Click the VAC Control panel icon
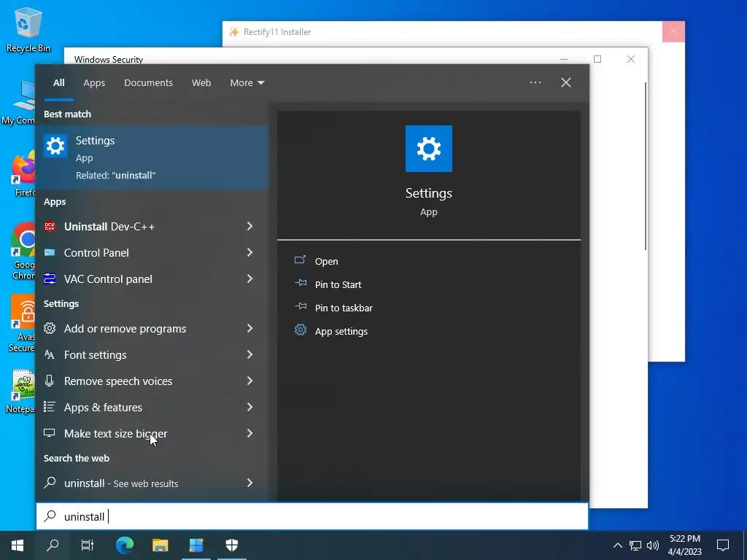 50,279
